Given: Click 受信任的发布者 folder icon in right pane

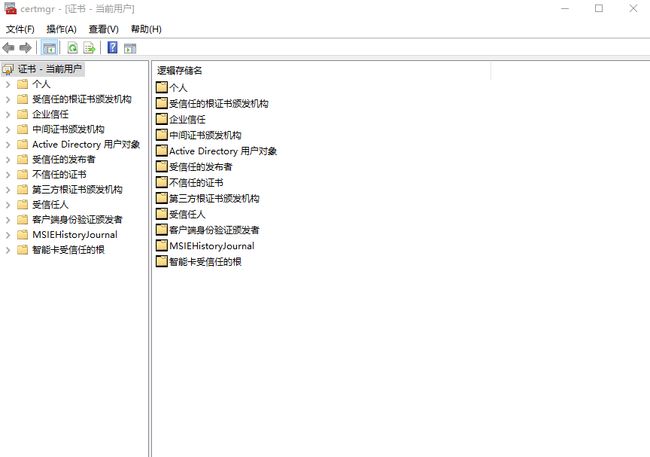Looking at the screenshot, I should (162, 166).
